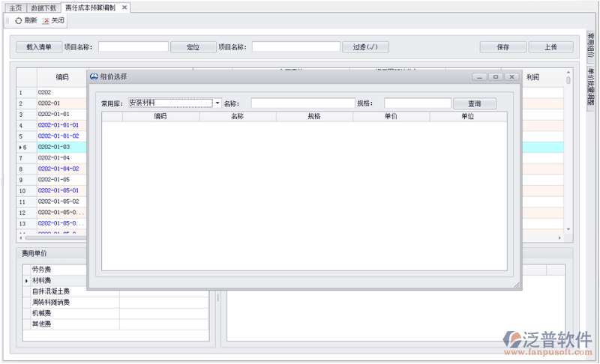
Task: Select row 0202-01-05-02
Action: 62,201
